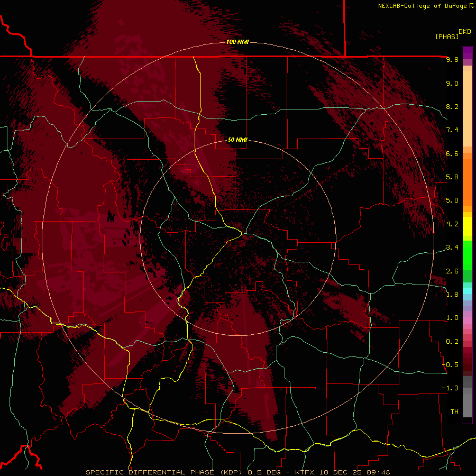Image resolution: width=476 pixels, height=476 pixels.
Task: Click the bright green segment of color bar
Action: (467, 255)
